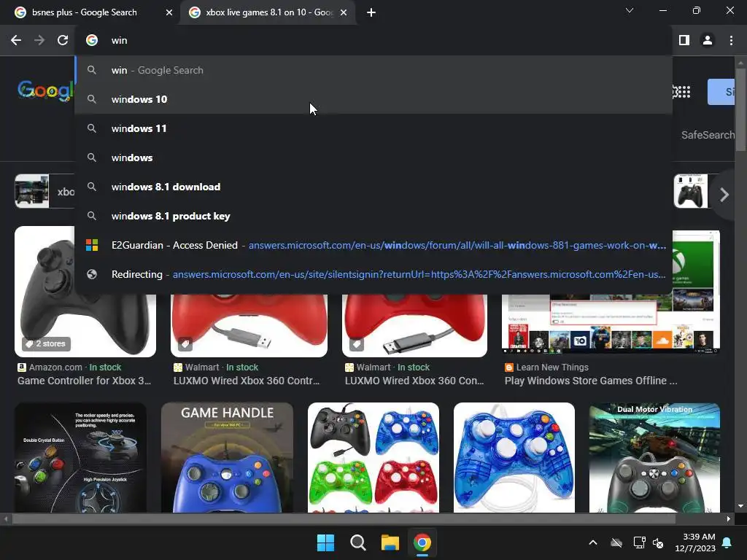Reload the current page

[63, 41]
